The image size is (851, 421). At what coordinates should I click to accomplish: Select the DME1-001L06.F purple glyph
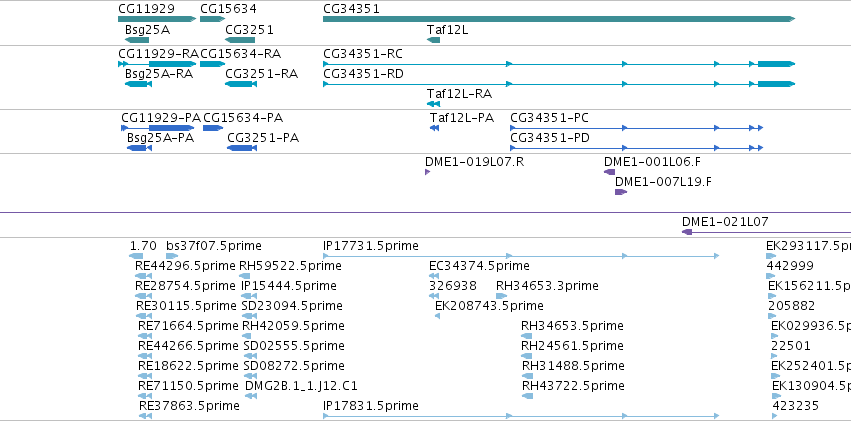click(609, 172)
